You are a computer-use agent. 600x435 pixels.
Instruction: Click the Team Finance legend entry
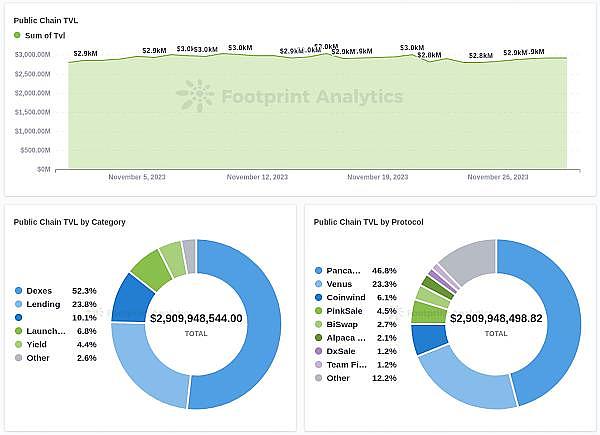pos(347,364)
